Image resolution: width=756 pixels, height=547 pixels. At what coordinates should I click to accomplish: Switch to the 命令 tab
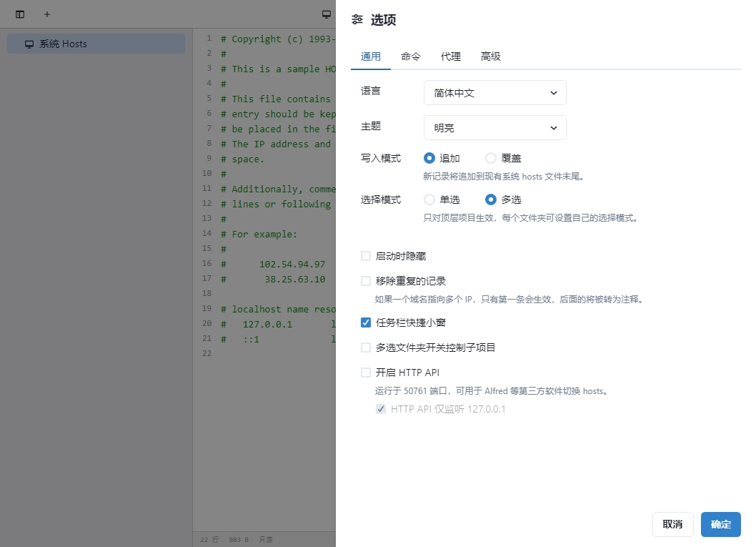click(411, 56)
